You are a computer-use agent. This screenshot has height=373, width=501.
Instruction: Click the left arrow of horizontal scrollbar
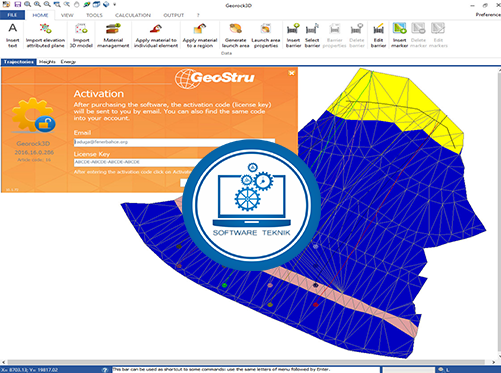3,362
